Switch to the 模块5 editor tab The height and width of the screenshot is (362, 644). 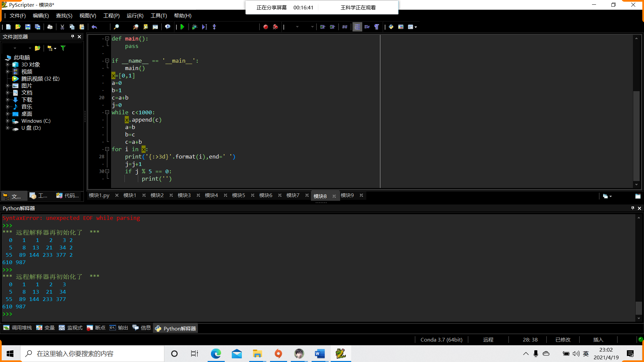238,195
